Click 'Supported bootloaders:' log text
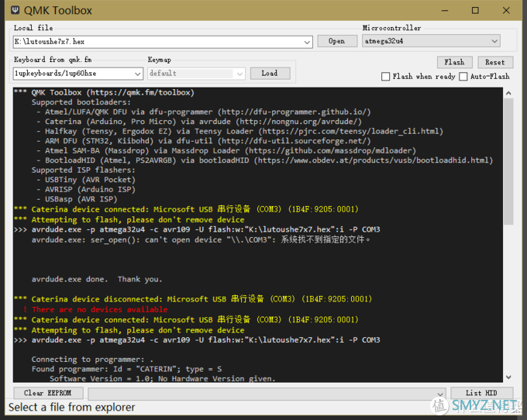 [x=81, y=102]
